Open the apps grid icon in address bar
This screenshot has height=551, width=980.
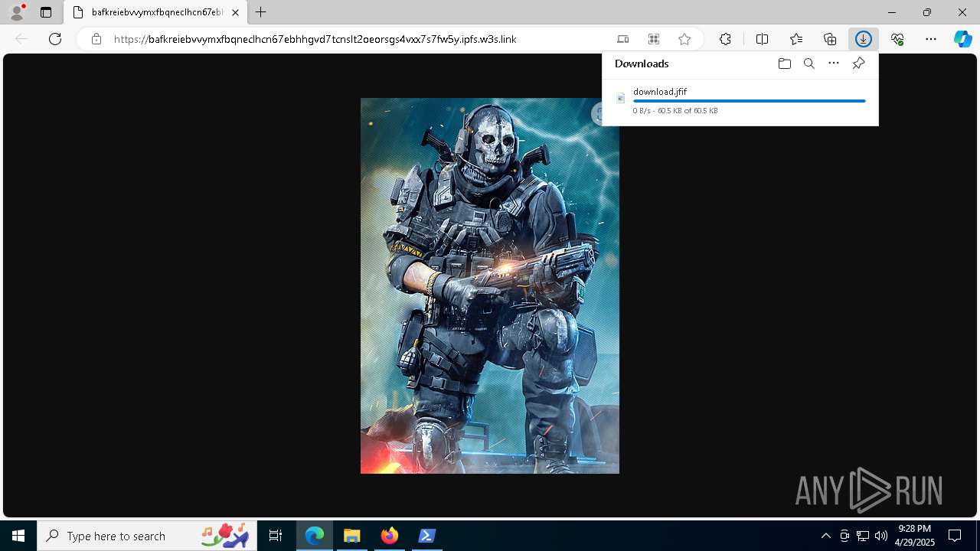coord(654,39)
